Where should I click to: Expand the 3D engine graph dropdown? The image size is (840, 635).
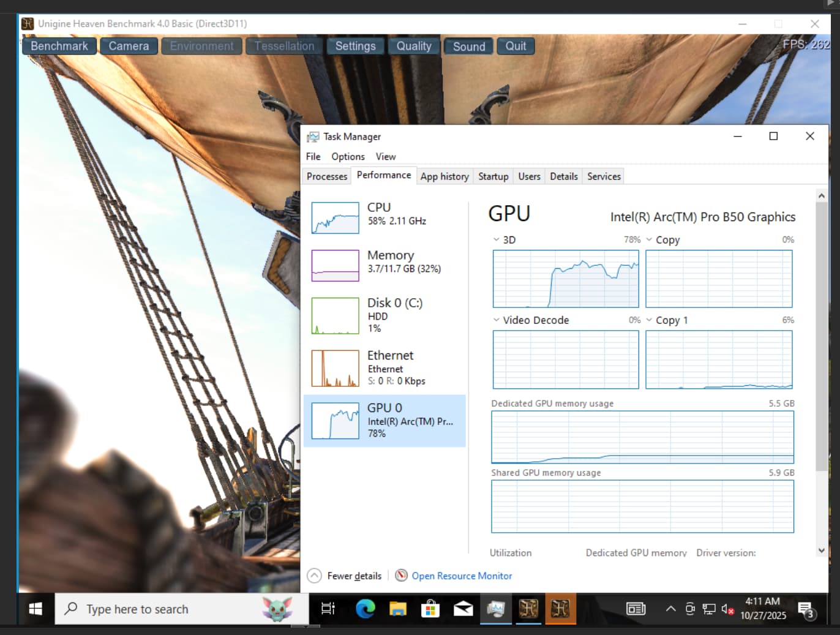tap(497, 240)
